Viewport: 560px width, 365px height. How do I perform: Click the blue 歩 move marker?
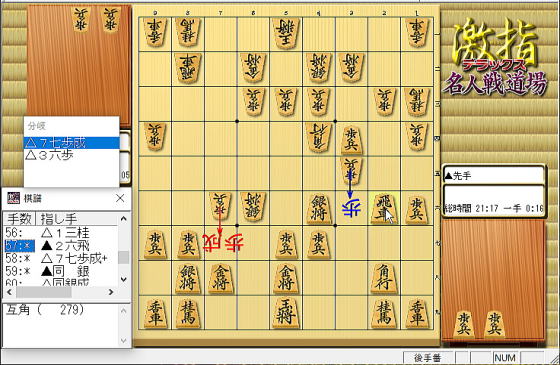pos(351,209)
